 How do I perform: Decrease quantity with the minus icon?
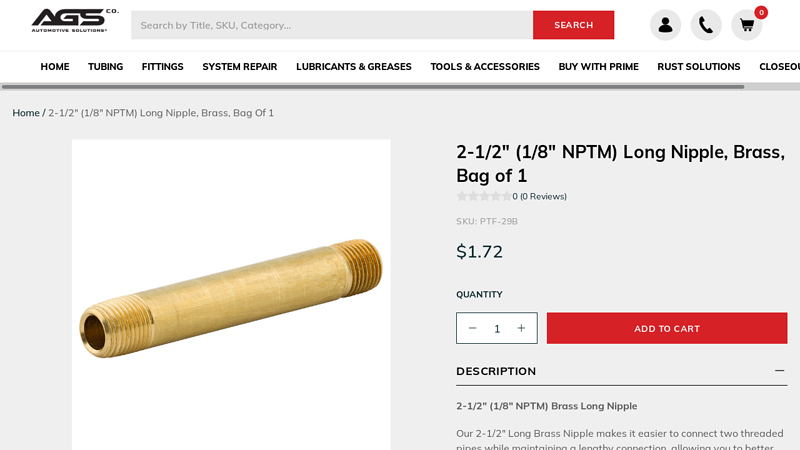472,328
